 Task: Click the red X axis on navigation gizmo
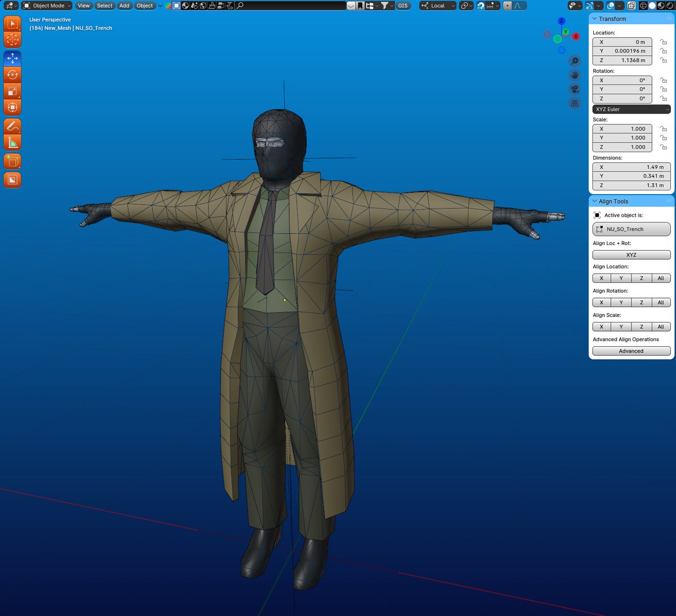coord(576,36)
